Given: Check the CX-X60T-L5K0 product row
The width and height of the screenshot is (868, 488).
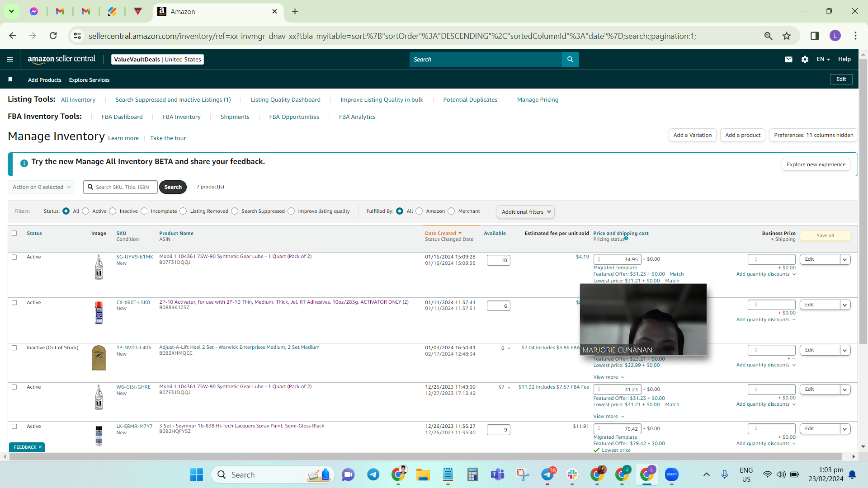Looking at the screenshot, I should click(14, 303).
